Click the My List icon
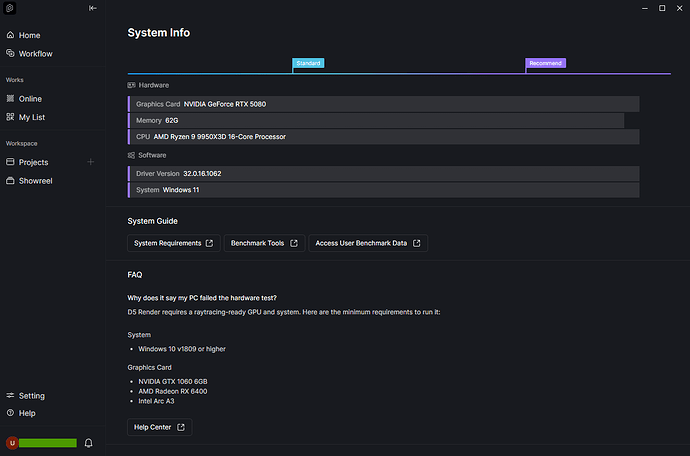690x456 pixels. tap(10, 117)
